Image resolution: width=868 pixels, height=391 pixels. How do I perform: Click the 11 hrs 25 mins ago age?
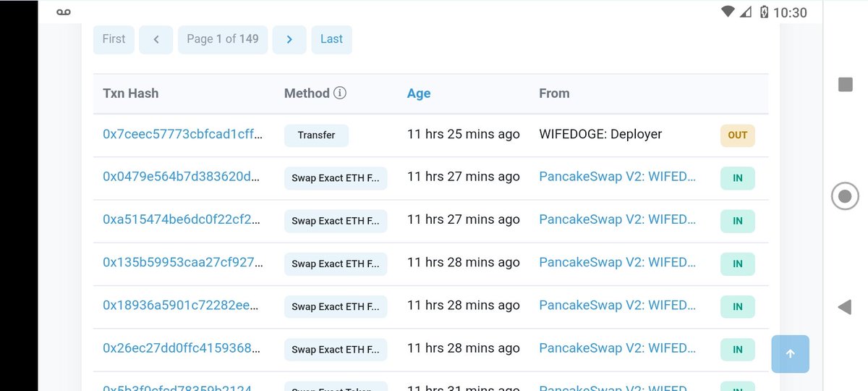click(464, 135)
